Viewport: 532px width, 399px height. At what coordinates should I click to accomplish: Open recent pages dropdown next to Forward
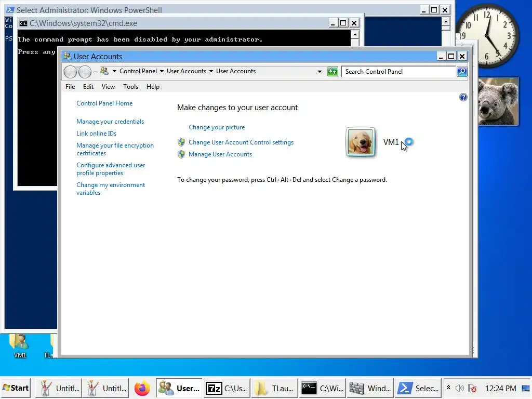(96, 72)
